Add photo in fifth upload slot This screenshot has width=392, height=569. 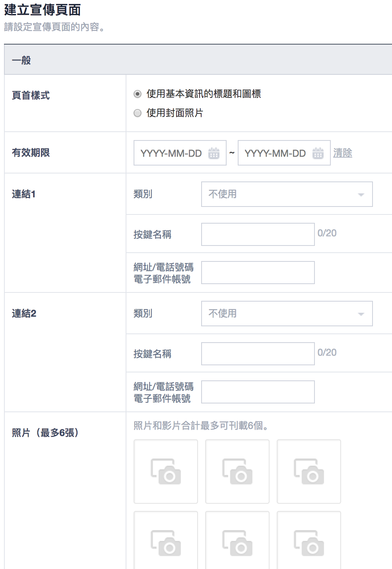coord(237,540)
